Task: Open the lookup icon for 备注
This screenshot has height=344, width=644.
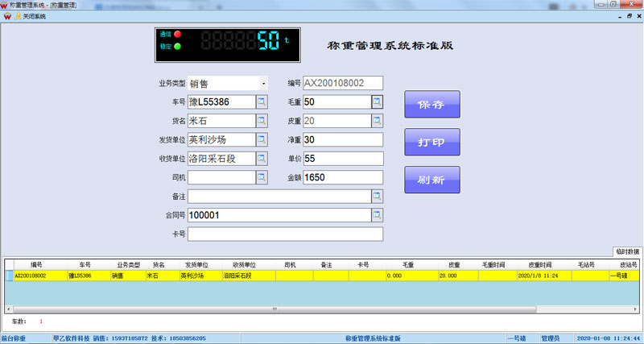Action: (377, 196)
